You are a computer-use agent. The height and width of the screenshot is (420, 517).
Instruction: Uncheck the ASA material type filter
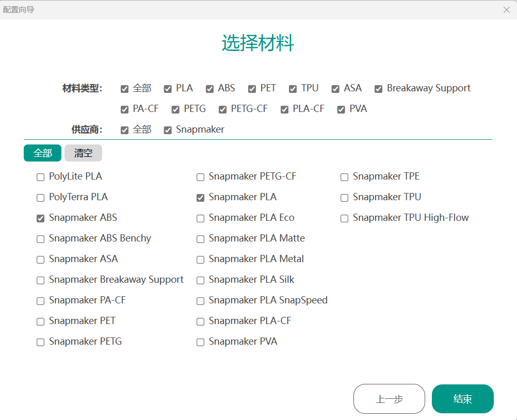[336, 89]
